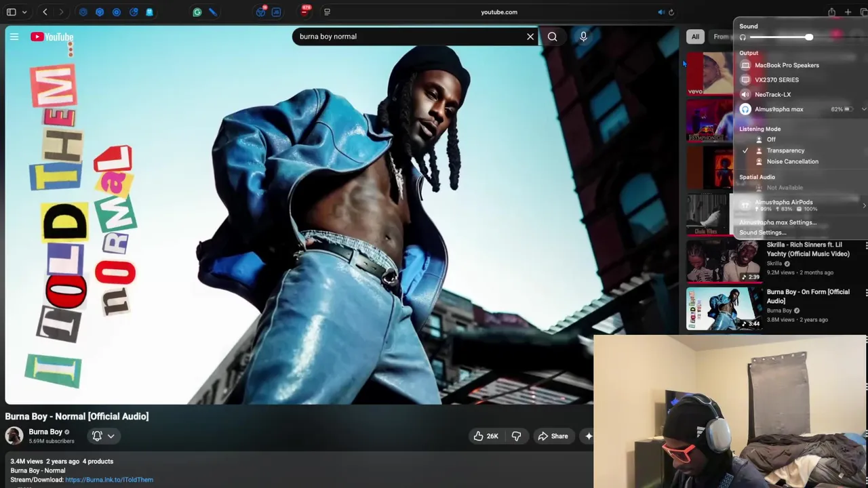Open the green Grammarly extension
The height and width of the screenshot is (488, 868).
pos(197,12)
